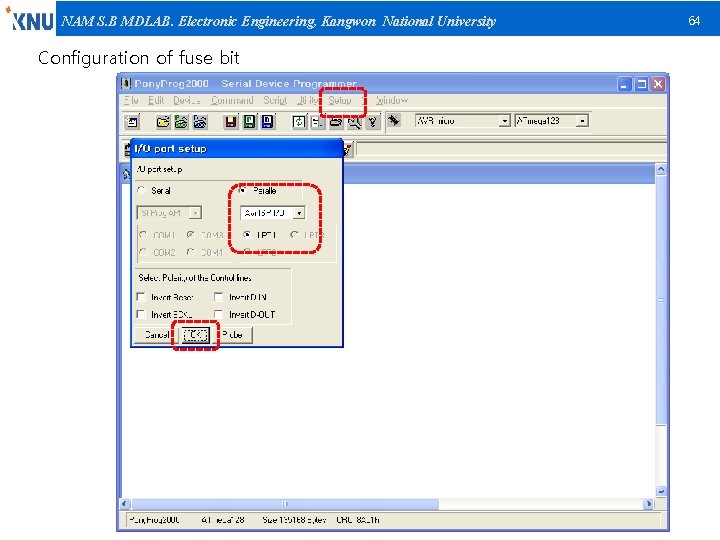The image size is (720, 540).
Task: Click the 'PonyProg2000' status bar entry
Action: click(154, 520)
